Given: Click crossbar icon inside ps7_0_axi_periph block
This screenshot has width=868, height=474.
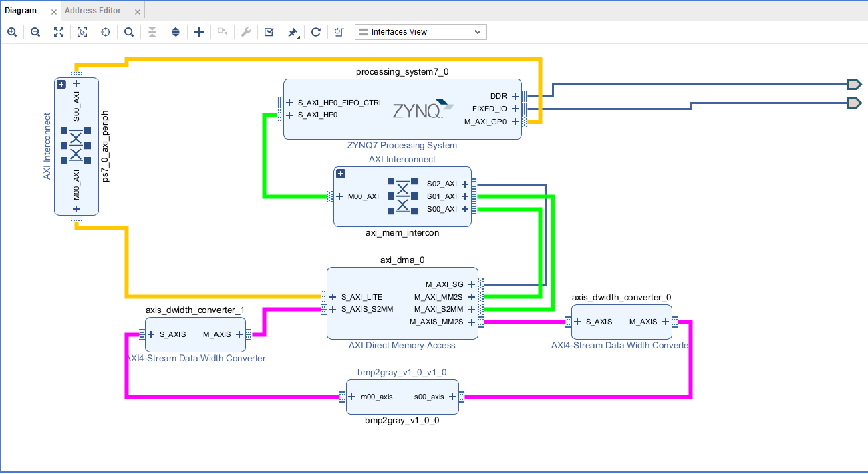Looking at the screenshot, I should (76, 145).
